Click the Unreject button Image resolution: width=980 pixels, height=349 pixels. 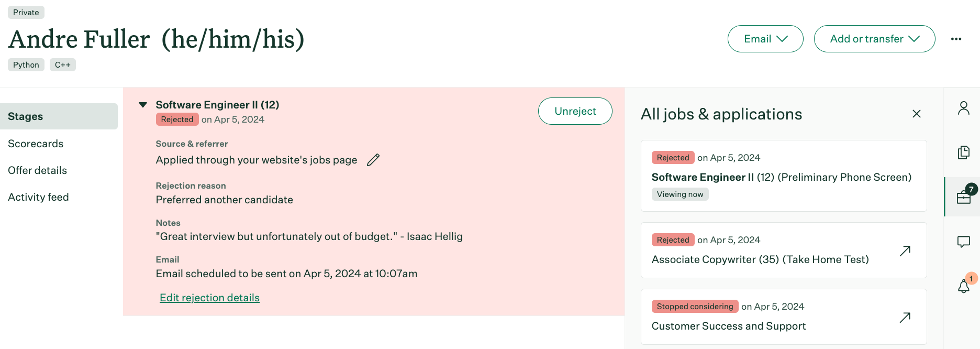click(x=575, y=111)
